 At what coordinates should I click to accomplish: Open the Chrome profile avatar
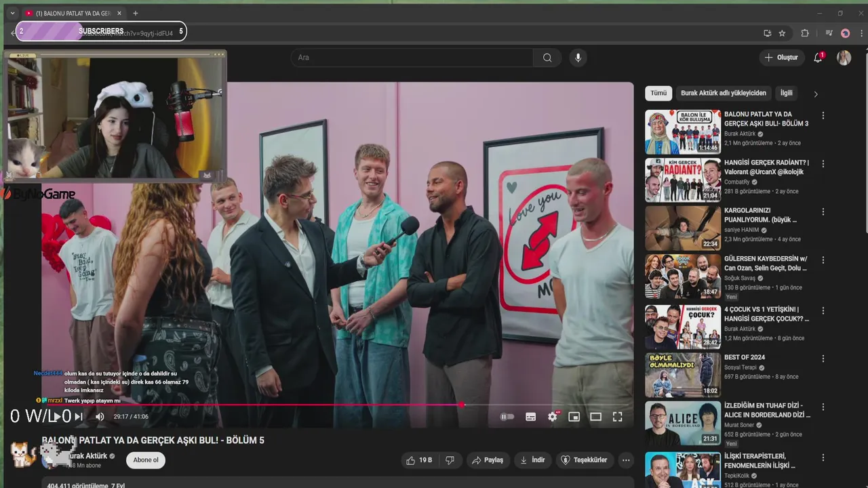pyautogui.click(x=845, y=33)
